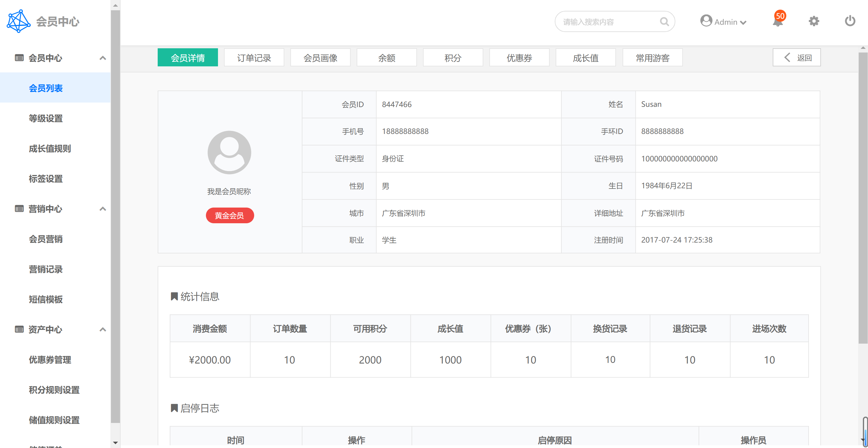The height and width of the screenshot is (448, 868).
Task: Click bookmark icon beside 统计信息
Action: tap(174, 297)
